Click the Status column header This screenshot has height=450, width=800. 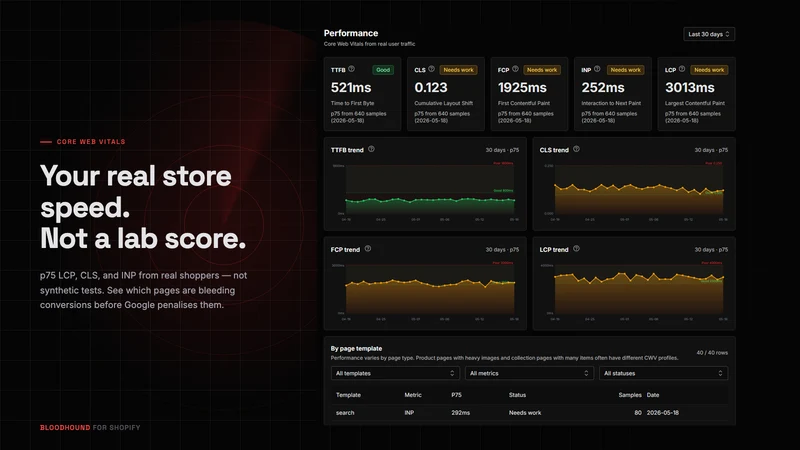point(517,395)
